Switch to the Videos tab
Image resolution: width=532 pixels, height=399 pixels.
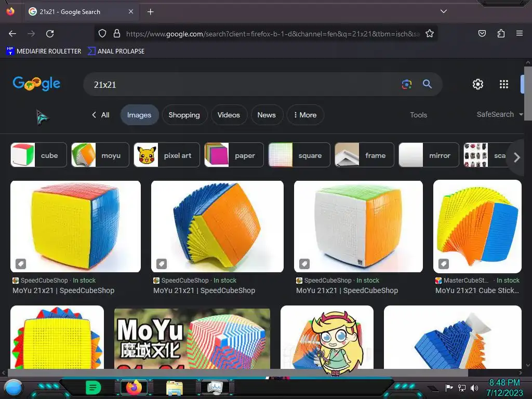(x=229, y=115)
